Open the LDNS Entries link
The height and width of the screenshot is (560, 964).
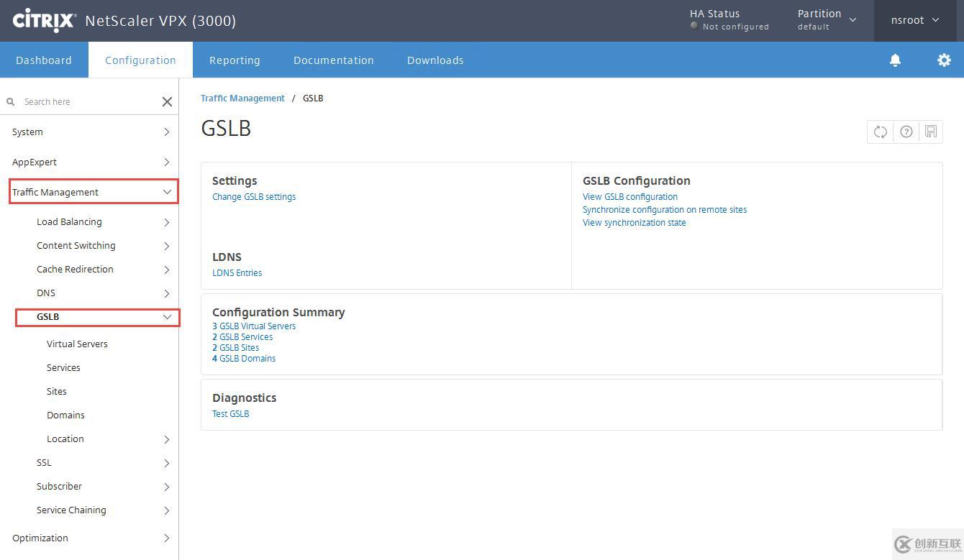(x=237, y=273)
